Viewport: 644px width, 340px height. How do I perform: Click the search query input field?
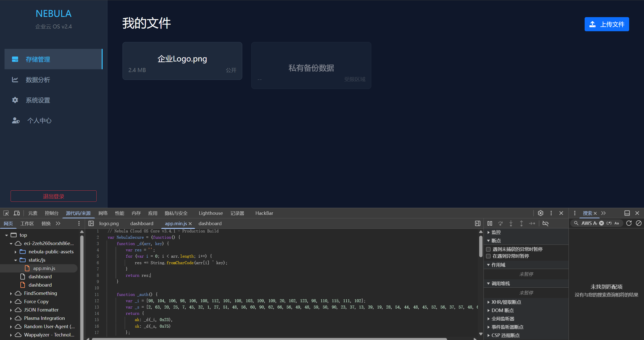(589, 223)
